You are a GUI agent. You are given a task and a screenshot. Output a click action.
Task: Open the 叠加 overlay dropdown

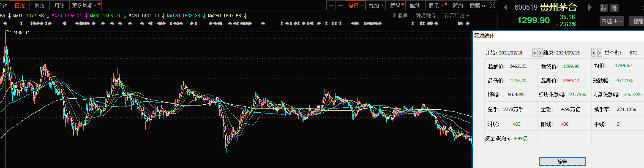376,5
